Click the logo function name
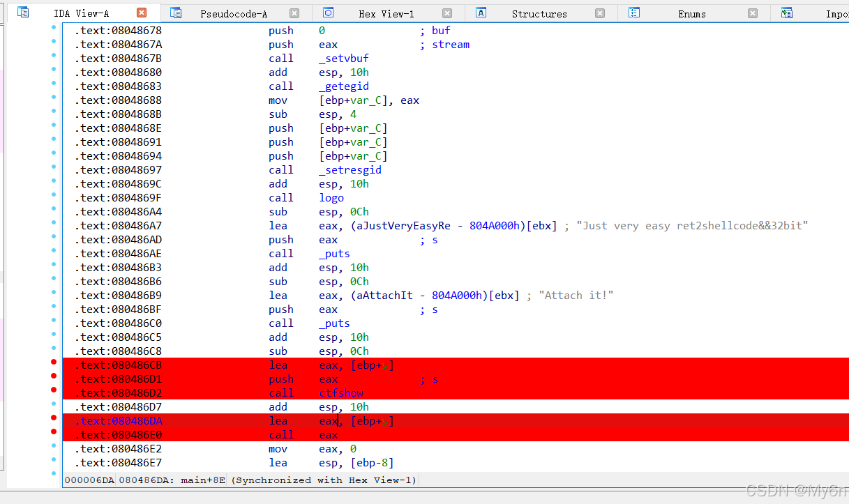The height and width of the screenshot is (504, 849). (331, 198)
